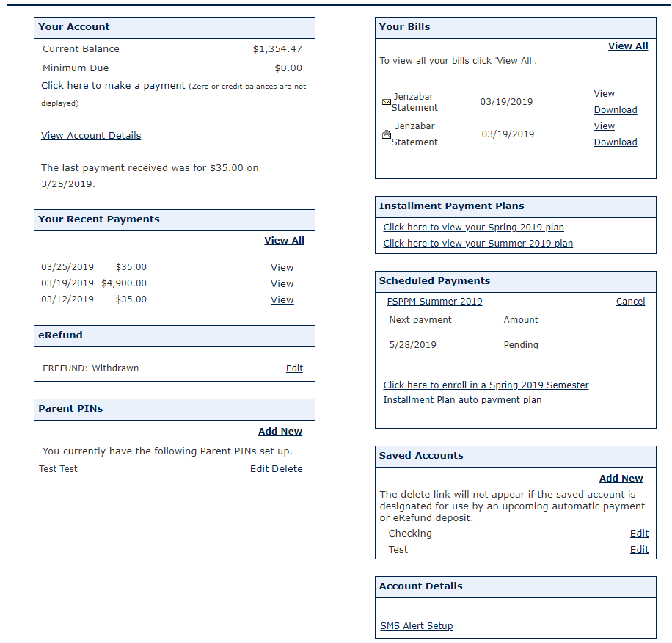Screen dimensions: 672x643
Task: Open View Account Details
Action: 90,135
